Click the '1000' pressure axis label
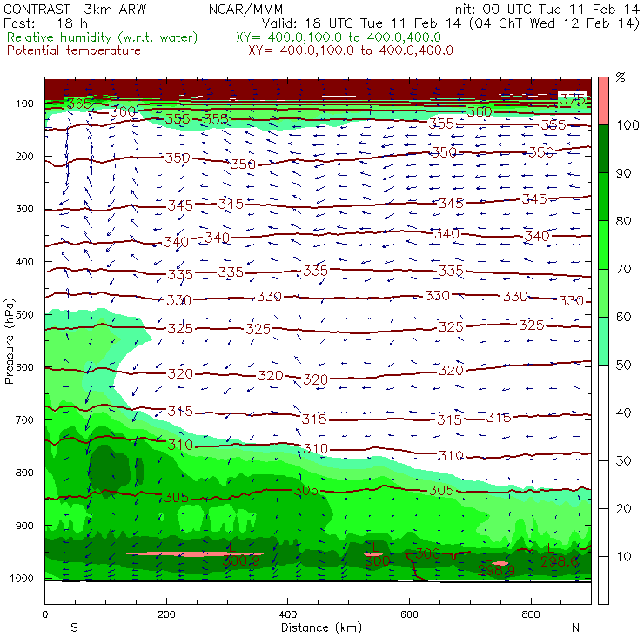This screenshot has width=644, height=644. pyautogui.click(x=20, y=578)
